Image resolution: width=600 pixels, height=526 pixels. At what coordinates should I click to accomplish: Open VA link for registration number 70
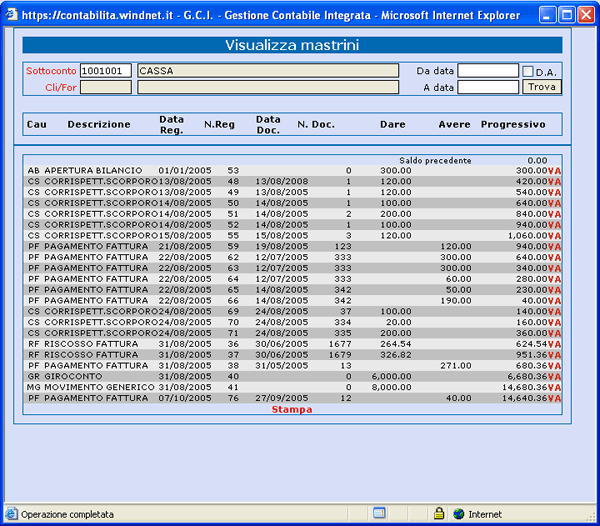554,322
